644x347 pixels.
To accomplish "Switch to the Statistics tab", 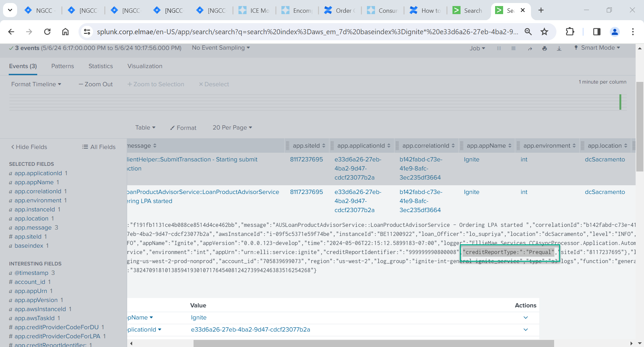I will coord(101,66).
